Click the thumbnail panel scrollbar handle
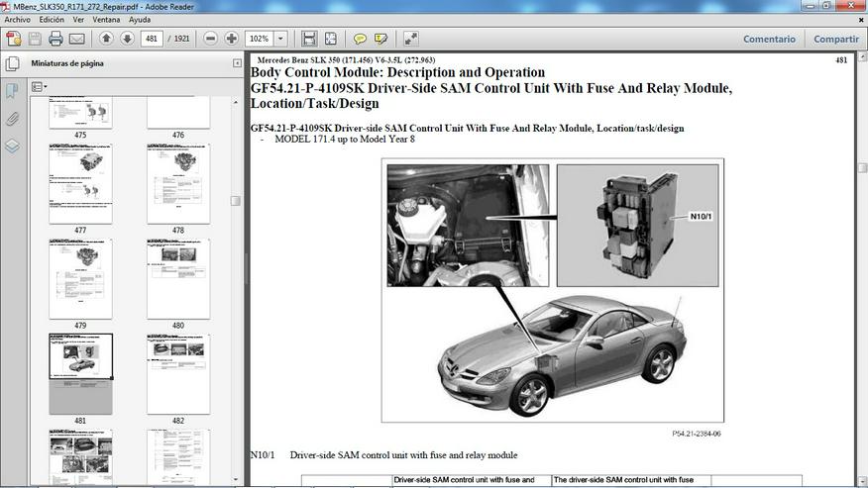868x488 pixels. tap(235, 201)
